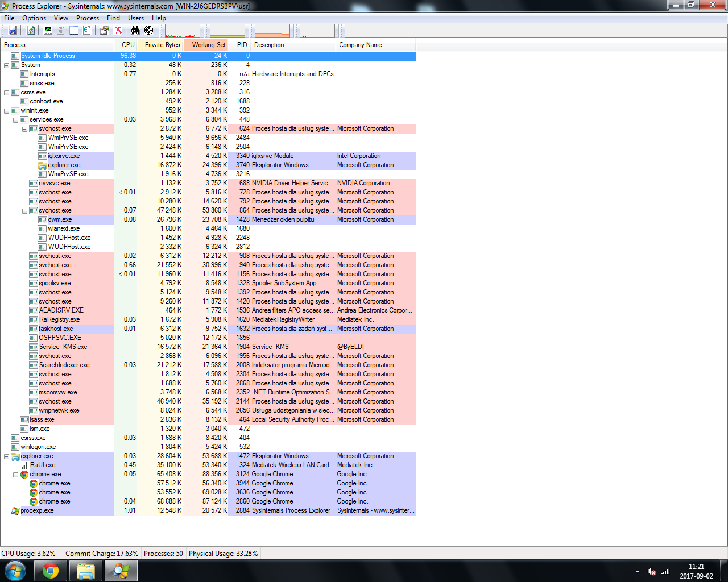Click the orange physical memory graph
The height and width of the screenshot is (582, 728).
pyautogui.click(x=272, y=31)
